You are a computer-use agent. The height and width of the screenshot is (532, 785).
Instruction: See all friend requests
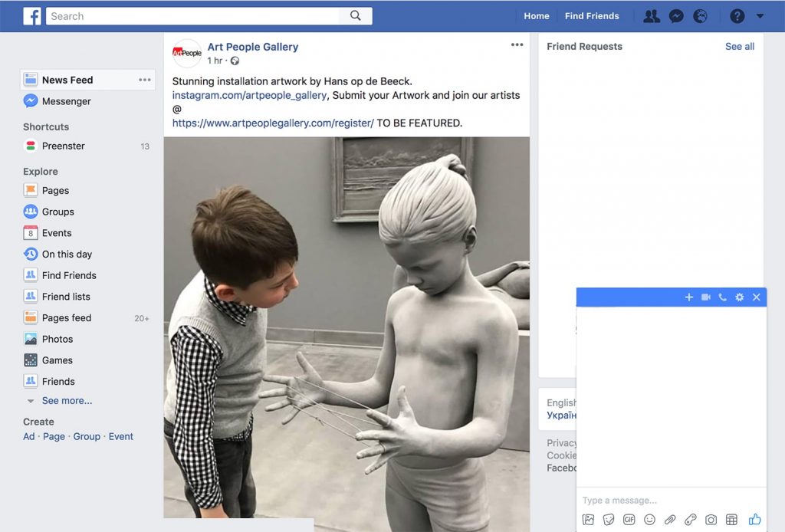(x=740, y=47)
